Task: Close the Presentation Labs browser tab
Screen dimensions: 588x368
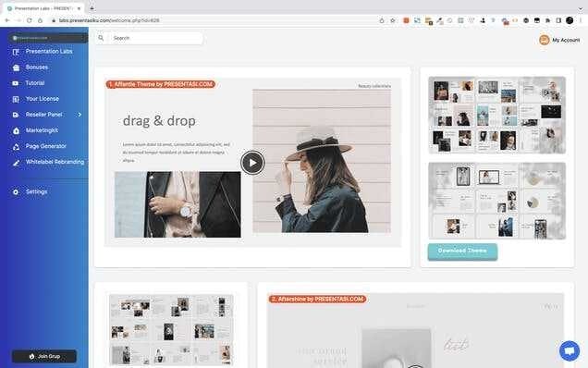Action: click(80, 8)
